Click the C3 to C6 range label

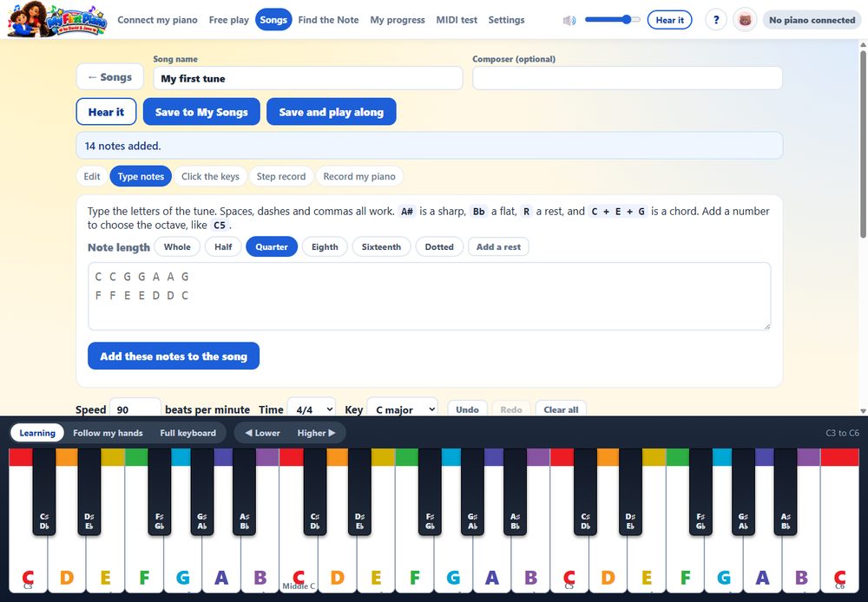(842, 433)
